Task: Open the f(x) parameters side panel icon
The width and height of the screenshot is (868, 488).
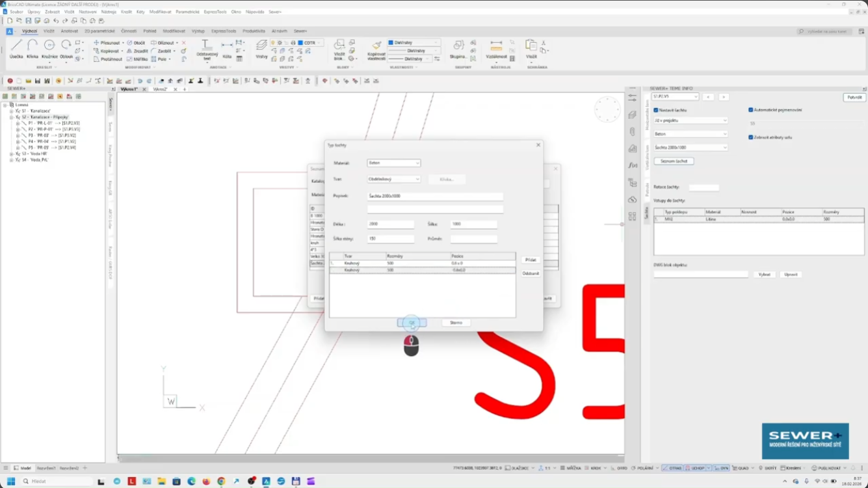Action: 633,166
